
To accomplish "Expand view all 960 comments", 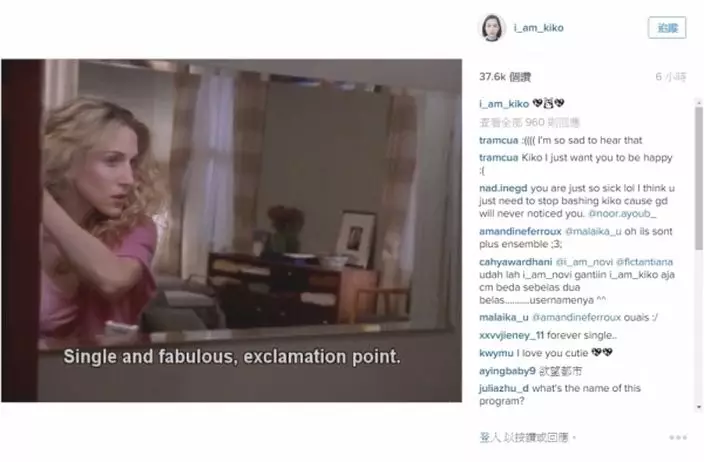I will pos(529,122).
